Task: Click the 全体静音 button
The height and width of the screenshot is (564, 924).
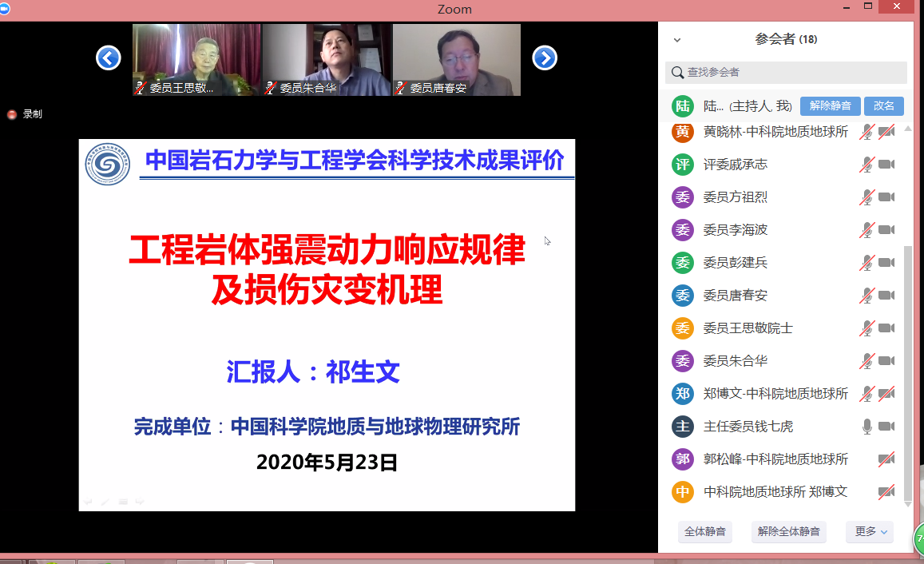Action: coord(705,531)
